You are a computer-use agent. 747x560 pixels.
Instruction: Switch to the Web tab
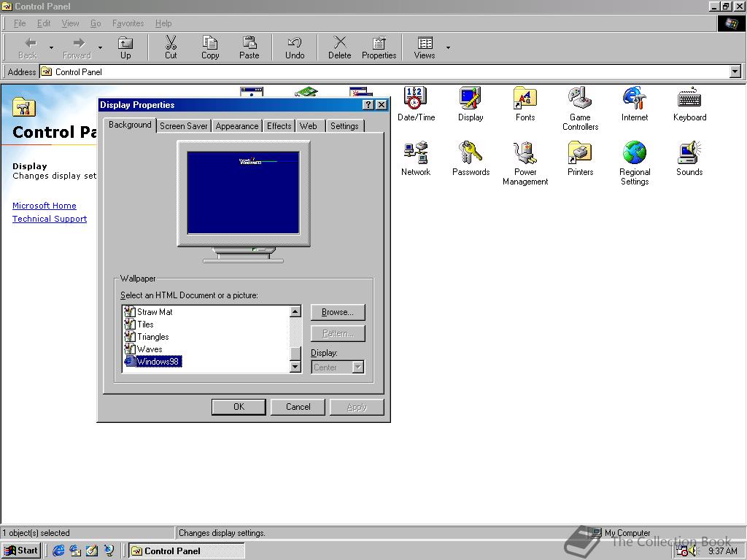pyautogui.click(x=309, y=125)
